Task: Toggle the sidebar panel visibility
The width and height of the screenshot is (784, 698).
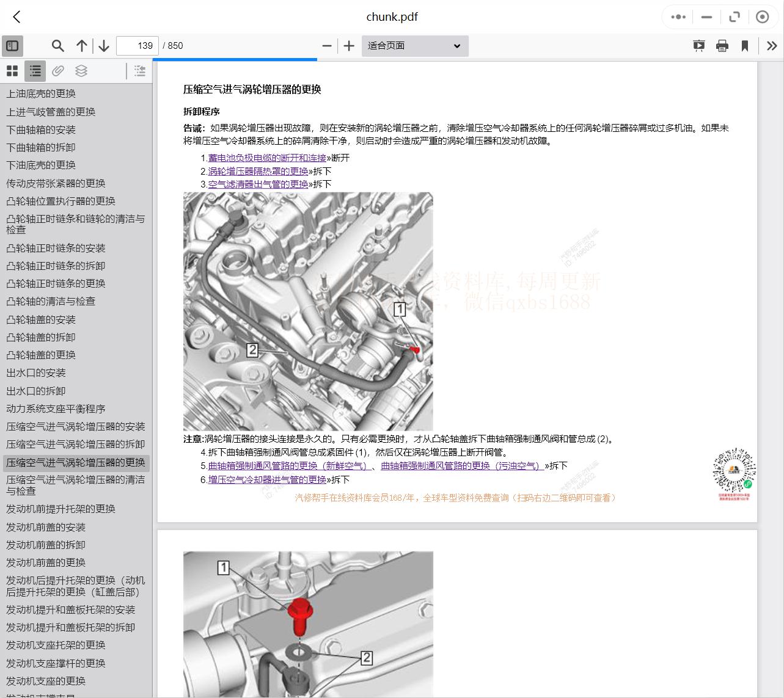Action: click(x=12, y=45)
